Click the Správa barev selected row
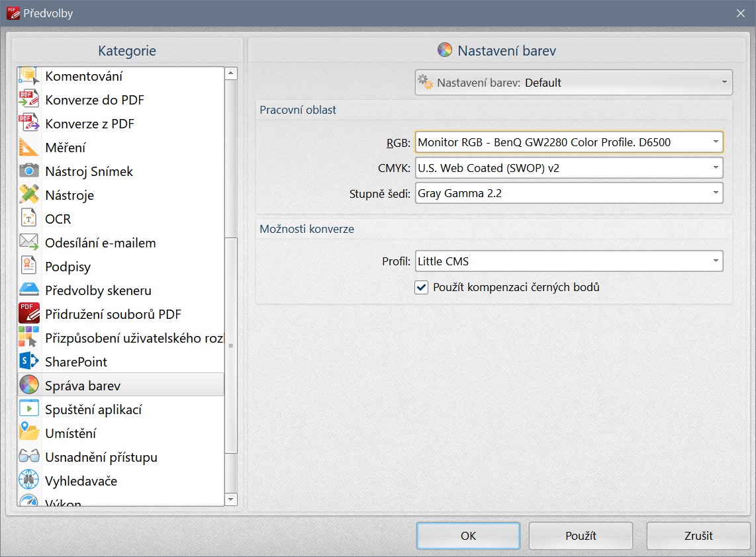The width and height of the screenshot is (756, 557). point(121,386)
